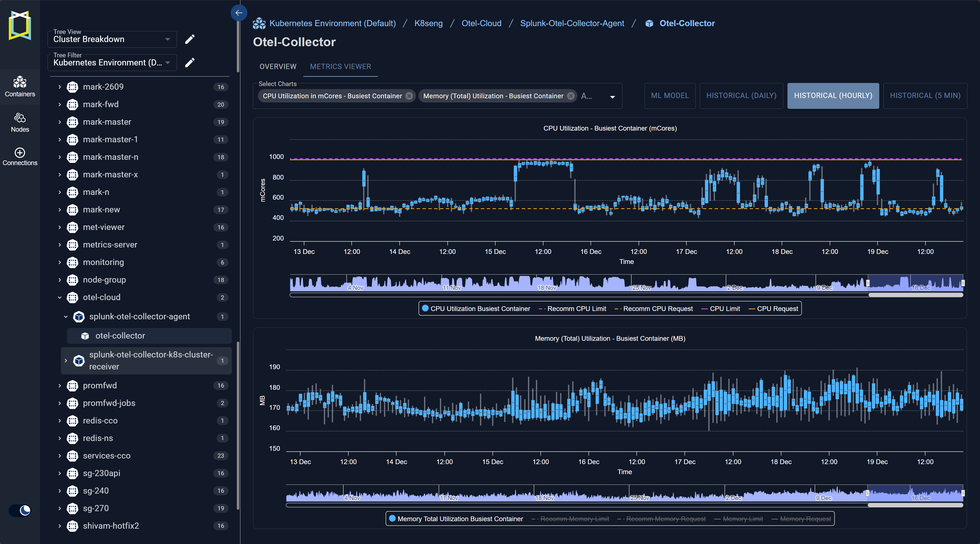Click the splunk-otel-collector-agent controller icon
This screenshot has height=544, width=980.
[79, 317]
